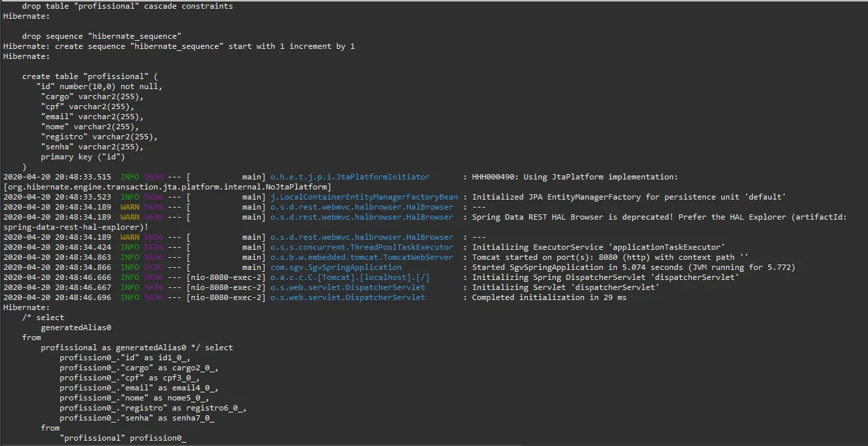Viewport: 868px width, 446px height.
Task: Click the first yellow WARN level label
Action: pyautogui.click(x=130, y=207)
